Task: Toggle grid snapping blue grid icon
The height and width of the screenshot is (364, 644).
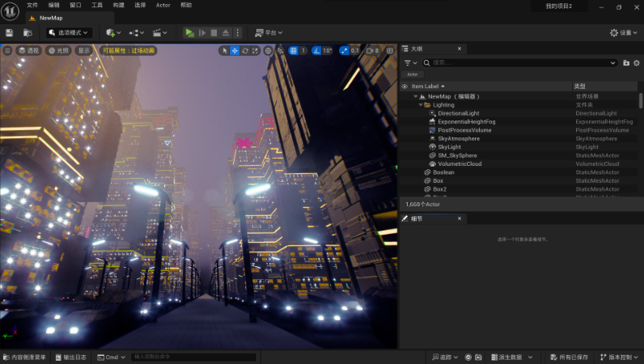Action: (293, 50)
